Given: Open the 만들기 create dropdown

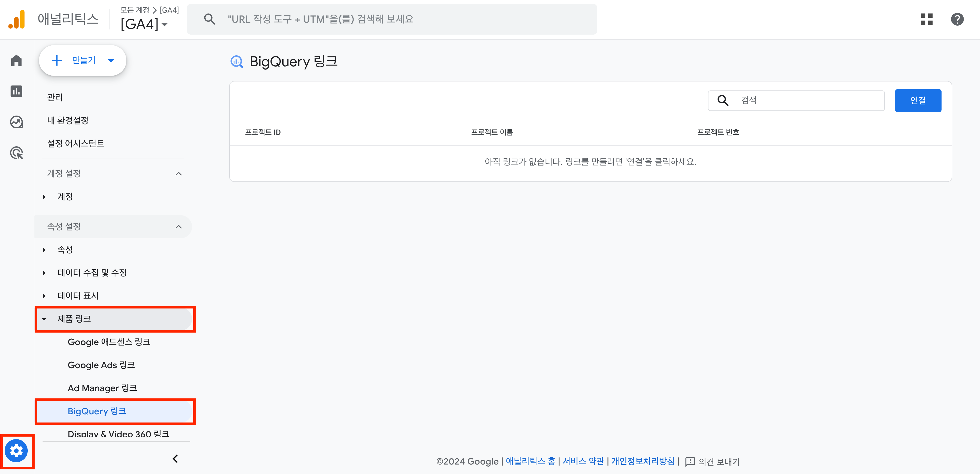Looking at the screenshot, I should (83, 60).
